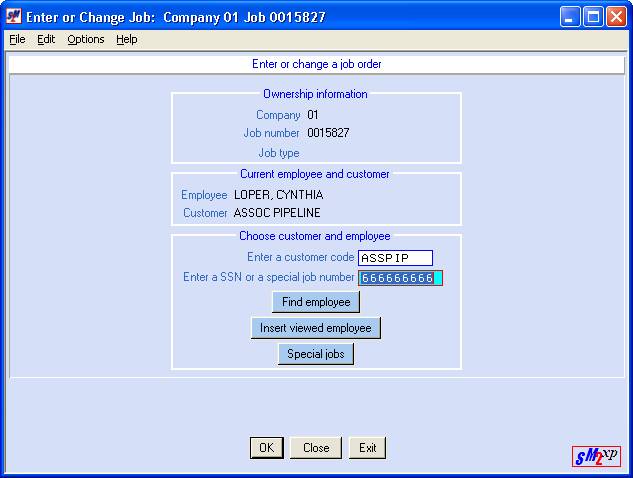This screenshot has height=478, width=633.
Task: Open the File menu
Action: click(17, 40)
